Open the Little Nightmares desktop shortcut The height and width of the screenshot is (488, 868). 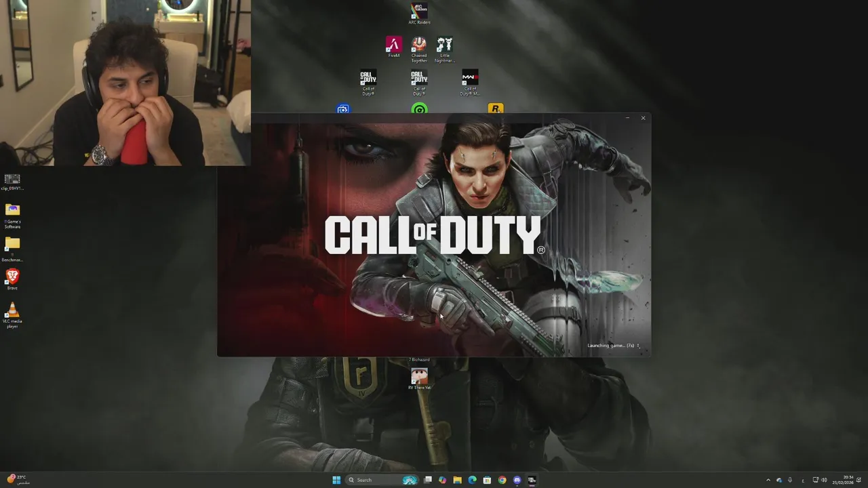(444, 49)
